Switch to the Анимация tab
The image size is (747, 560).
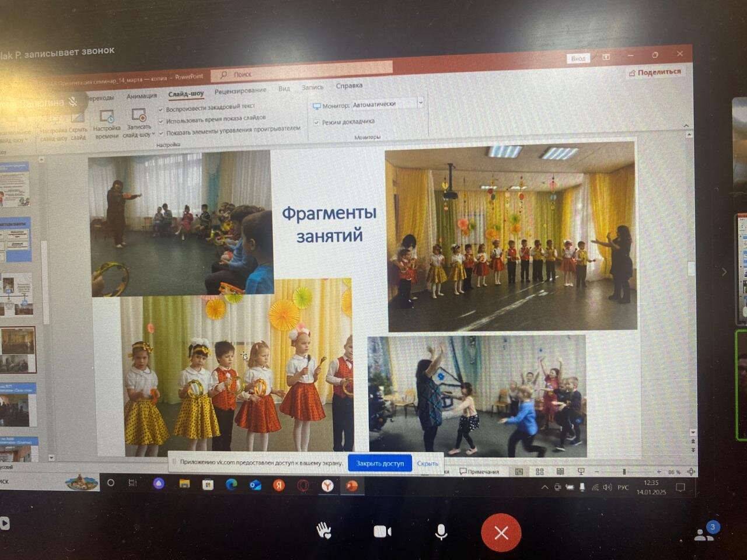pyautogui.click(x=142, y=96)
